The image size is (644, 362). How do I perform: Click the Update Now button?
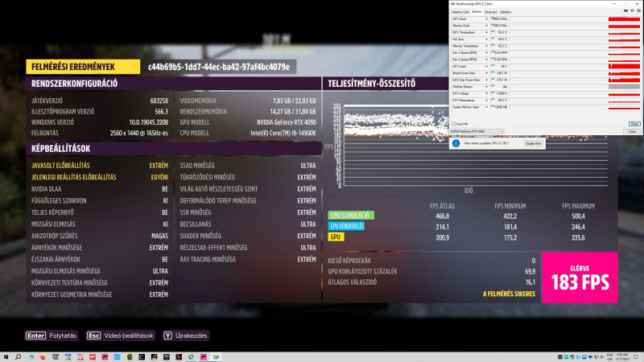(534, 143)
